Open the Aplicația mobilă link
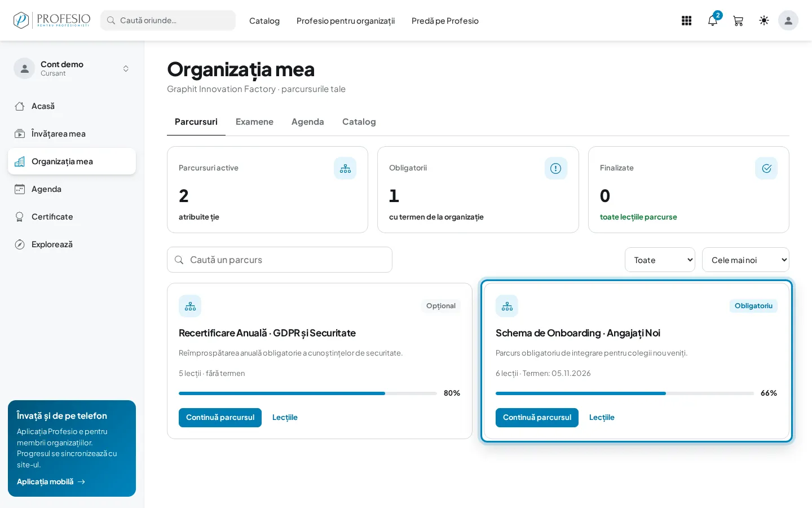 [x=51, y=481]
